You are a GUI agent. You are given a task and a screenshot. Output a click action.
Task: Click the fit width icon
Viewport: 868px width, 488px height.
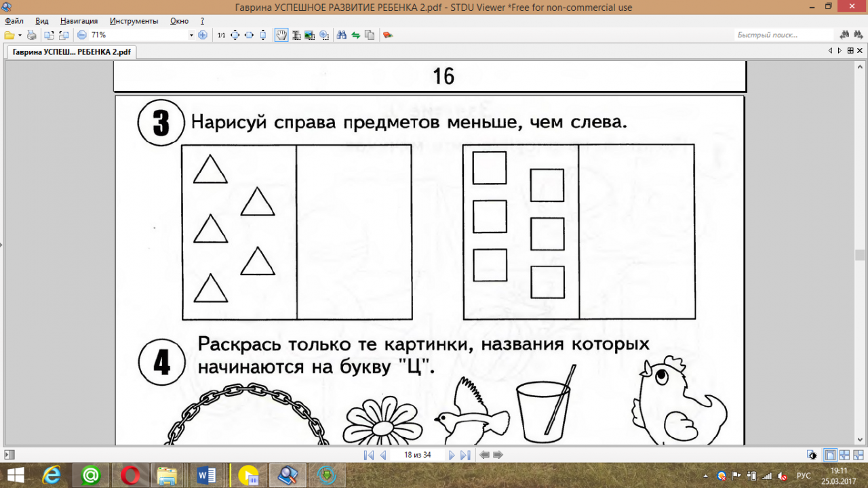249,35
